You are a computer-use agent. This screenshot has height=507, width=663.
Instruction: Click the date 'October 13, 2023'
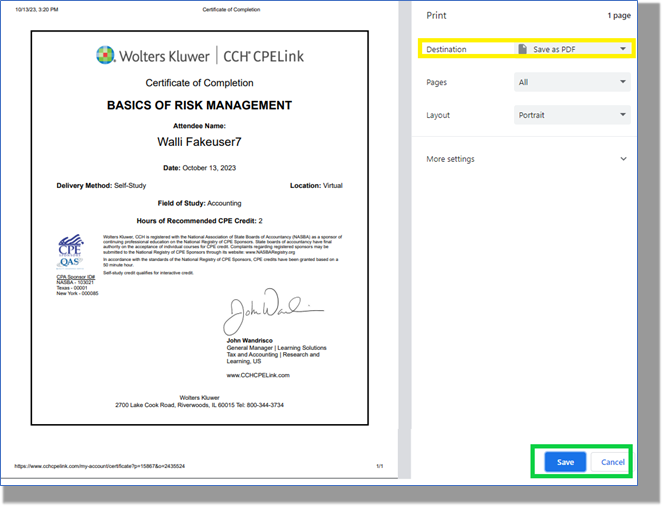click(209, 168)
